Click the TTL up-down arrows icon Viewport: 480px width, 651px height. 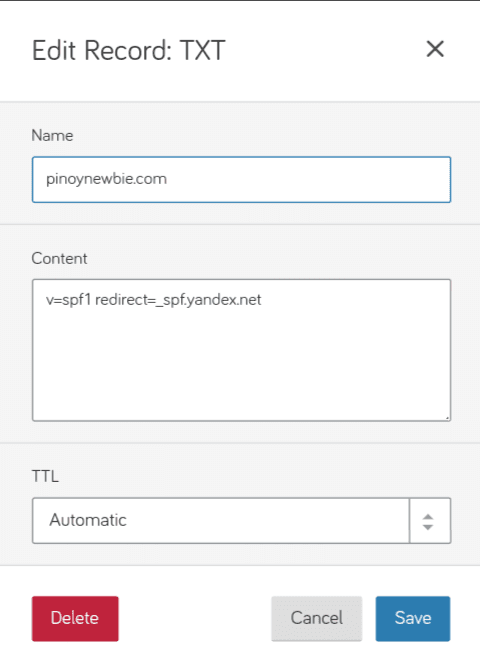coord(428,522)
